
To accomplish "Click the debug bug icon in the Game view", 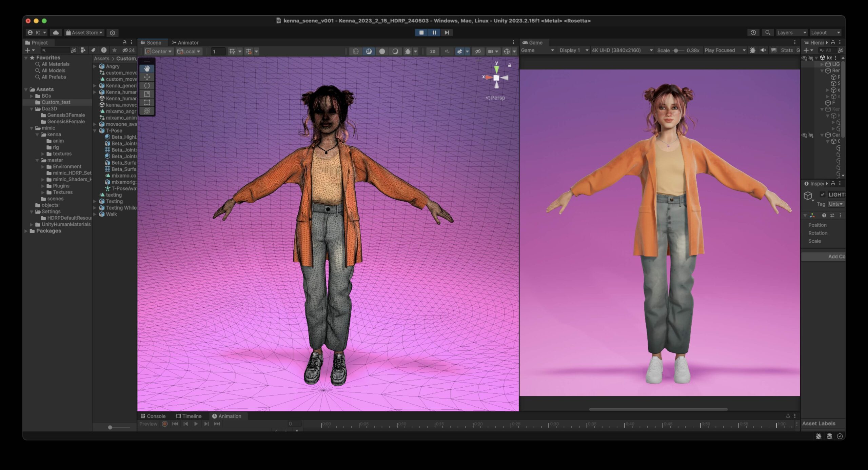I will coord(753,50).
